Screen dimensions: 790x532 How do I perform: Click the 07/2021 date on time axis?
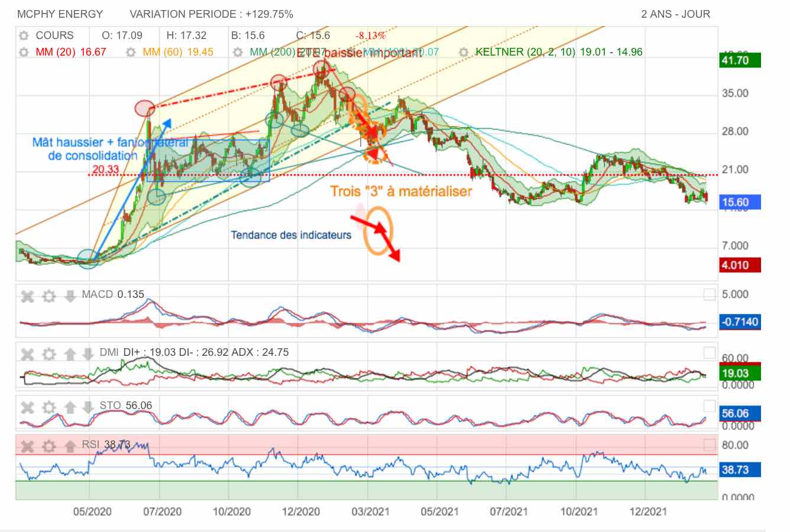click(x=509, y=511)
